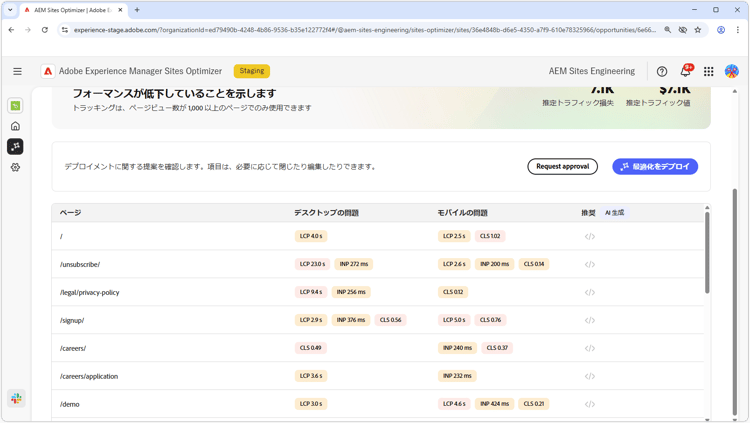Image resolution: width=750 pixels, height=423 pixels.
Task: Click the Adobe logo icon
Action: 48,71
